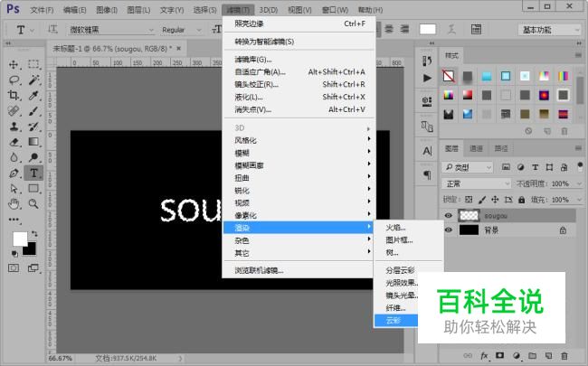Select the Rectangle shape tool
The height and width of the screenshot is (366, 588).
click(x=33, y=189)
